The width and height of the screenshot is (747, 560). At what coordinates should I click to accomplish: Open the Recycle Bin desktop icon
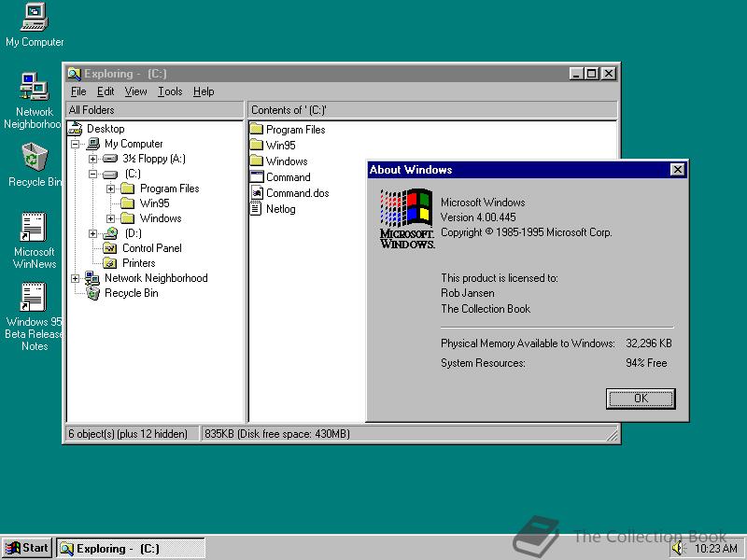click(34, 157)
